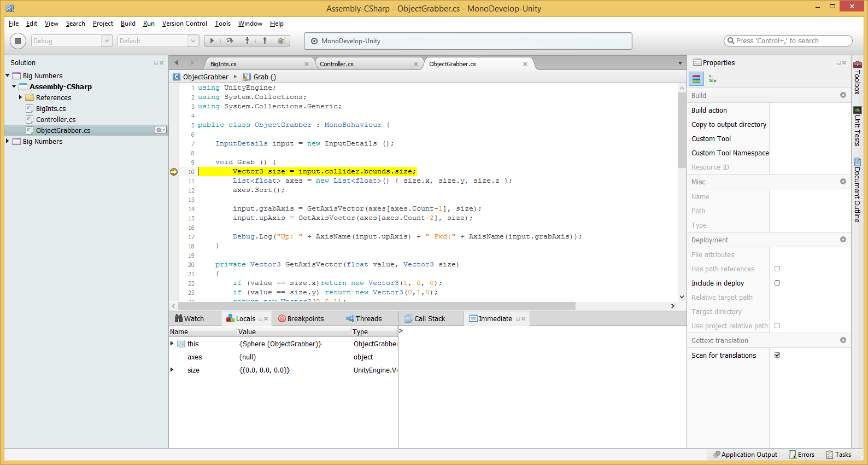The image size is (868, 465).
Task: Collapse the Build properties section
Action: [x=843, y=95]
